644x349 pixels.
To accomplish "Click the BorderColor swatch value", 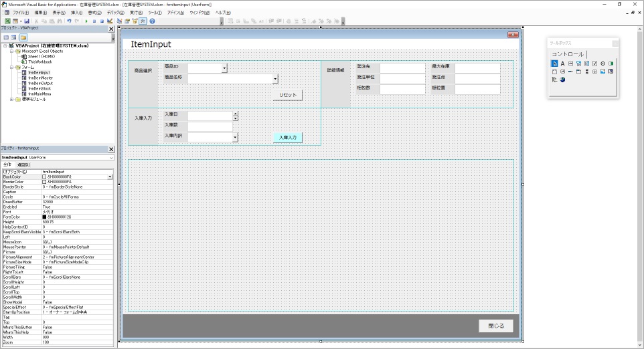I will (x=44, y=182).
